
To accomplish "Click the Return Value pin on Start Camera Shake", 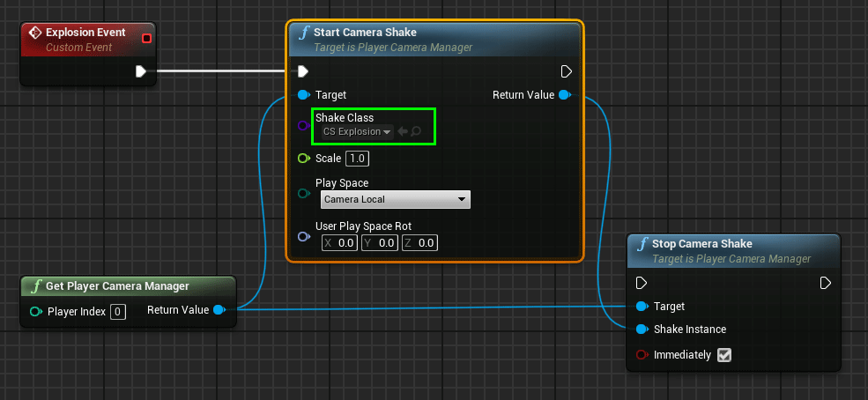I will [564, 95].
